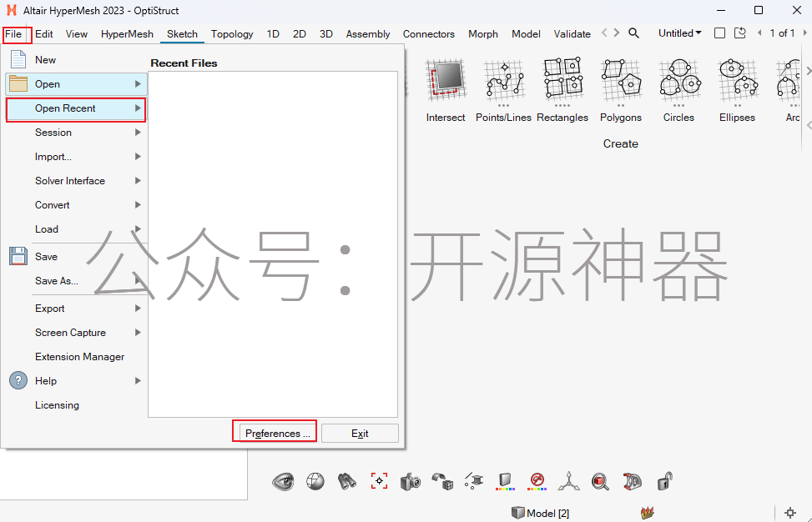This screenshot has height=522, width=812.
Task: Click the right chevron beside the search icon
Action: tap(616, 33)
